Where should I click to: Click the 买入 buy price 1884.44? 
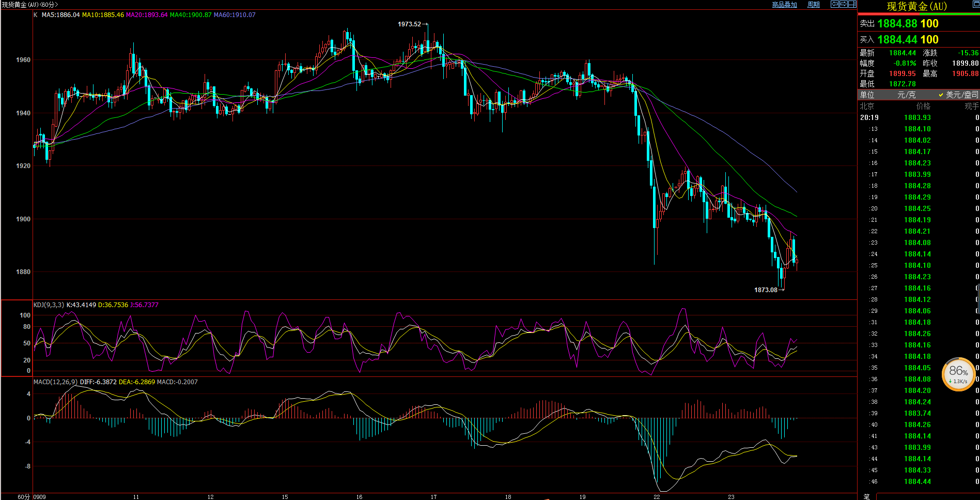(899, 40)
